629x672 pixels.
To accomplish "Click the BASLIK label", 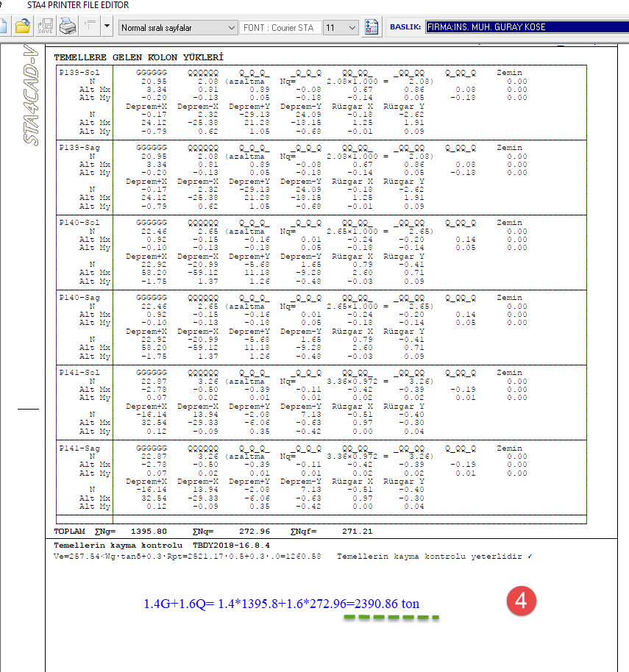I will tap(405, 27).
